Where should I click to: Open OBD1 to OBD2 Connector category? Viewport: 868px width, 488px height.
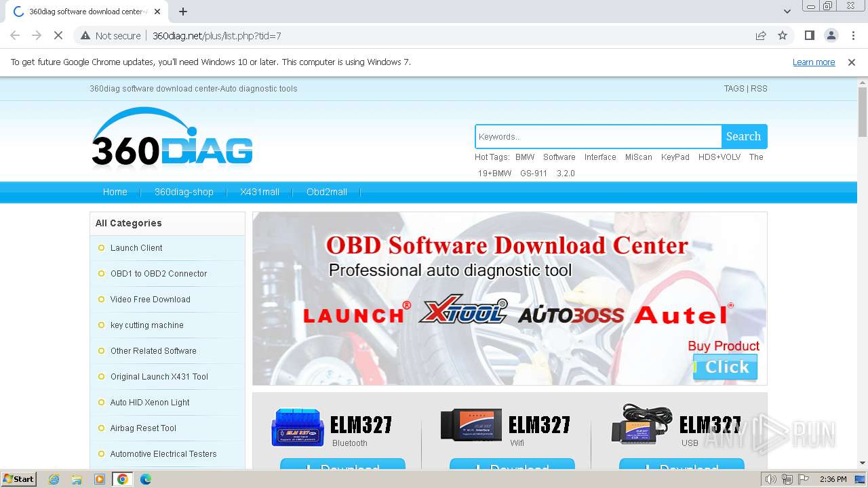(x=159, y=274)
